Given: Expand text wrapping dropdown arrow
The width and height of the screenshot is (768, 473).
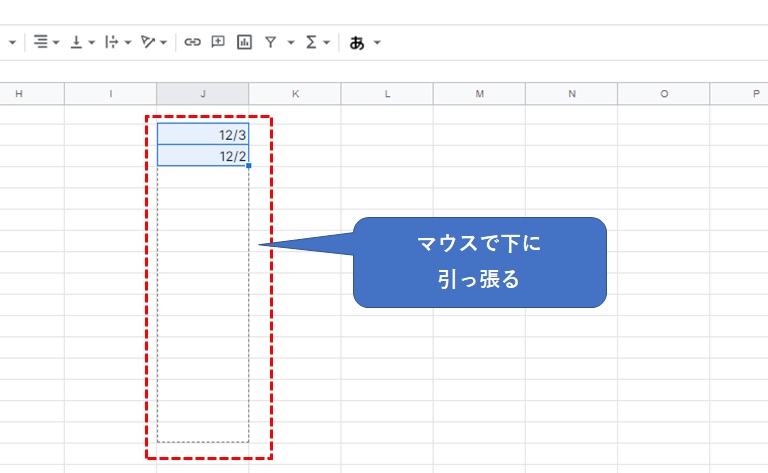Looking at the screenshot, I should click(128, 43).
